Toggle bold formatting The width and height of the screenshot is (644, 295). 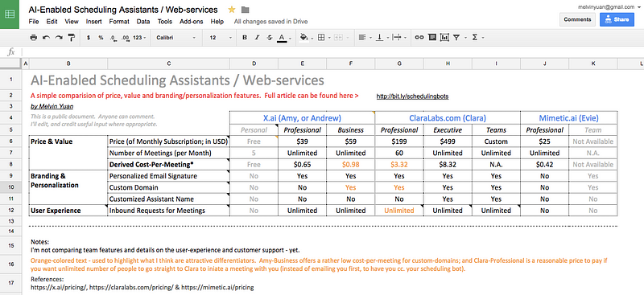(x=245, y=37)
